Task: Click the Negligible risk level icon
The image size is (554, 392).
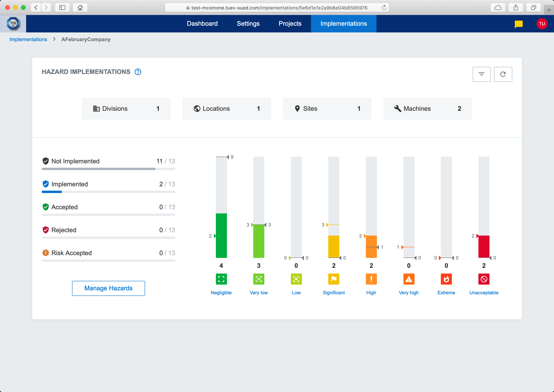Action: pos(221,279)
